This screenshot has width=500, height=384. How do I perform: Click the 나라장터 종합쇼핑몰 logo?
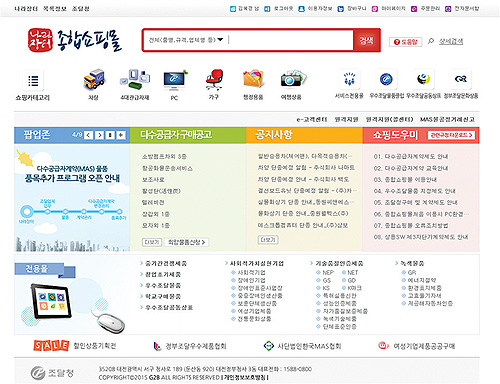coord(75,40)
